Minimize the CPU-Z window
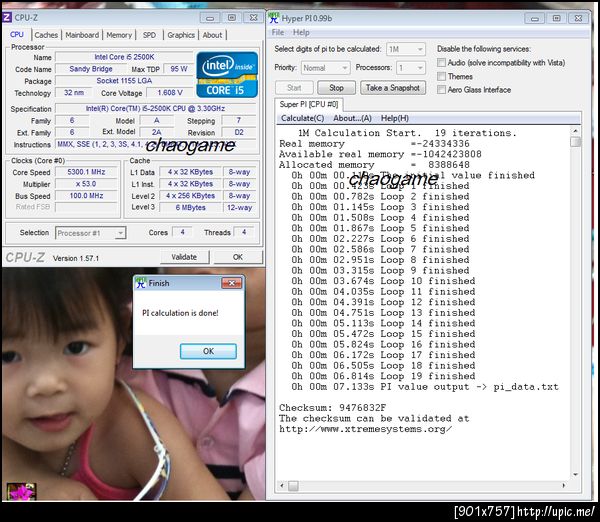600x522 pixels. [210, 18]
